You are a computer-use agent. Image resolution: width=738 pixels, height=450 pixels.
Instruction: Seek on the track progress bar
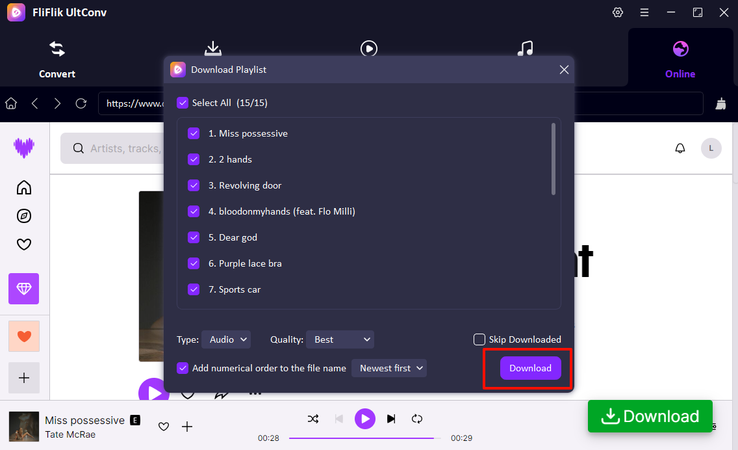tap(365, 438)
